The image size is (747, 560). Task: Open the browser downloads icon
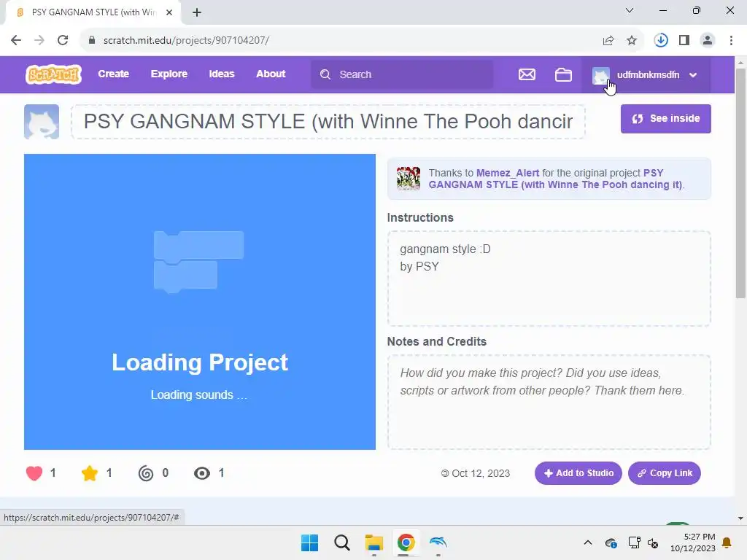coord(661,41)
